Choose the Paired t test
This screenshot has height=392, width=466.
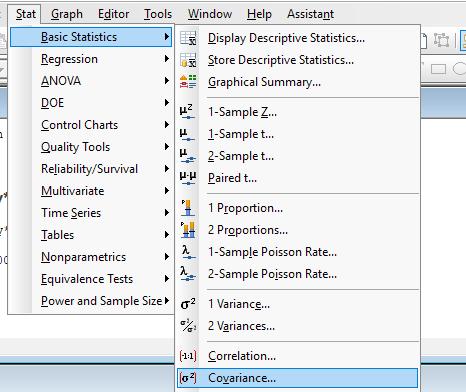click(297, 178)
